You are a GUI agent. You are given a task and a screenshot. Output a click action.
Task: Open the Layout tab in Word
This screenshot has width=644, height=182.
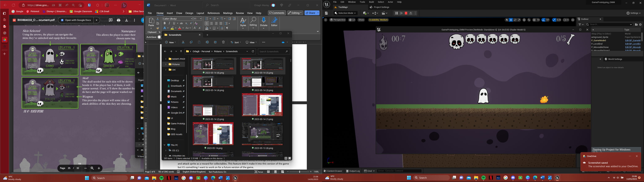tap(200, 13)
